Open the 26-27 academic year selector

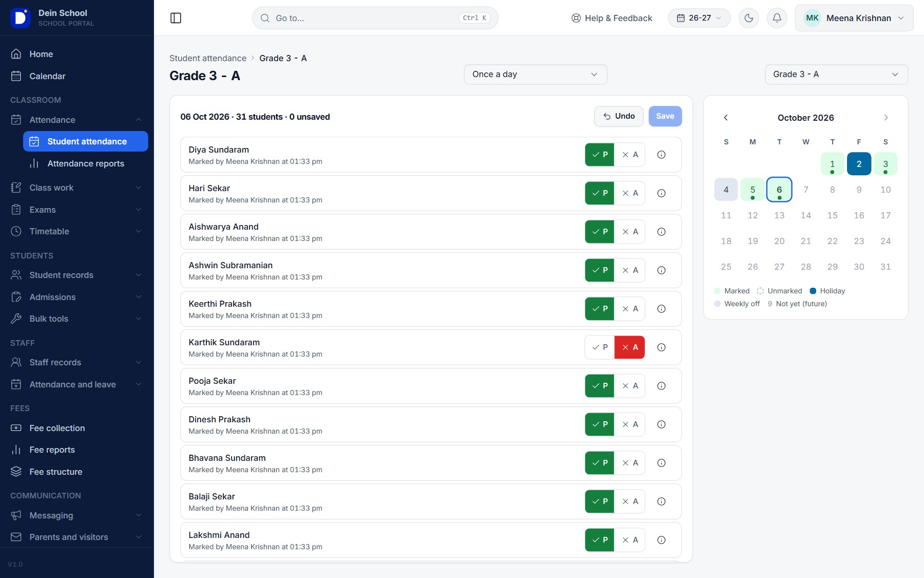(699, 18)
